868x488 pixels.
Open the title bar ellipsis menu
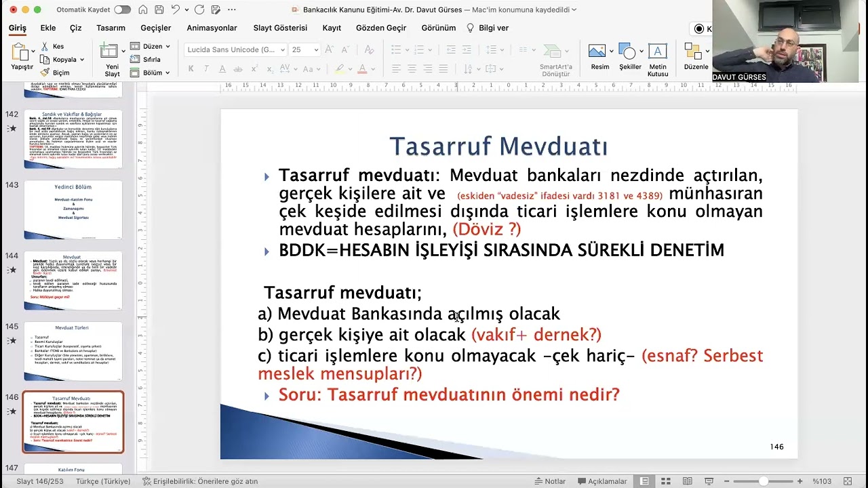(x=231, y=9)
